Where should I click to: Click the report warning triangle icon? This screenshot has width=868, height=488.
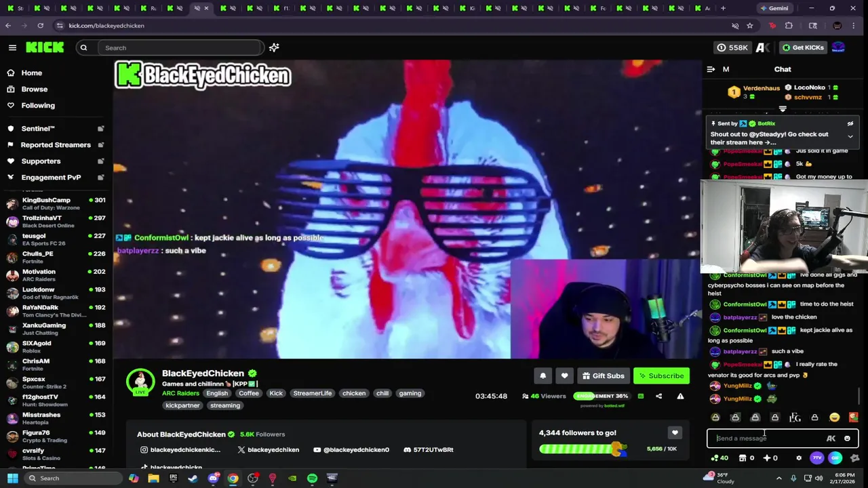680,396
